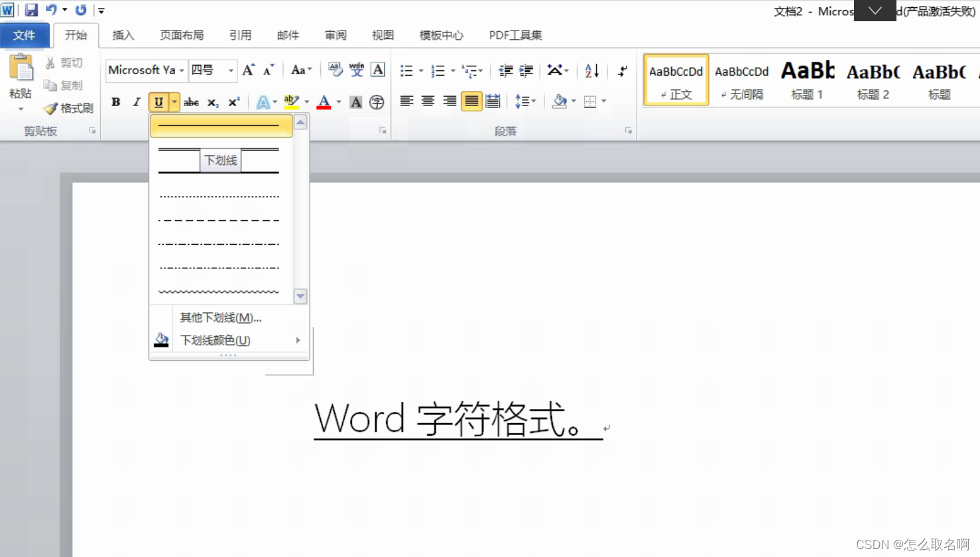Open highlight color dropdown arrow
Image resolution: width=980 pixels, height=557 pixels.
(307, 102)
